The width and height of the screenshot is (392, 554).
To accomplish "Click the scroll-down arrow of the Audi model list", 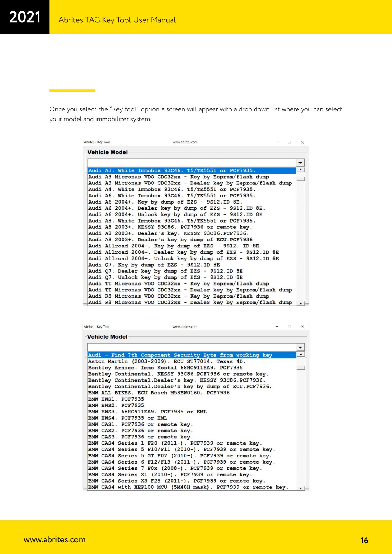I will tap(300, 303).
